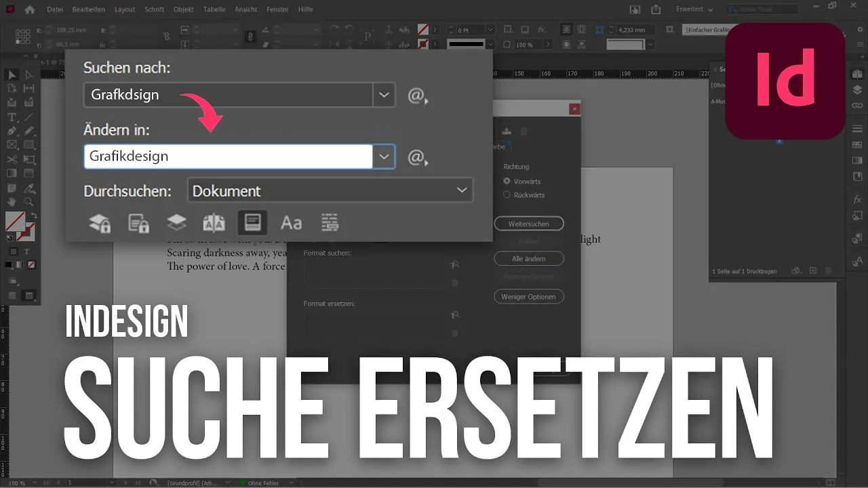
Task: Select the Zoom tool
Action: click(x=29, y=202)
